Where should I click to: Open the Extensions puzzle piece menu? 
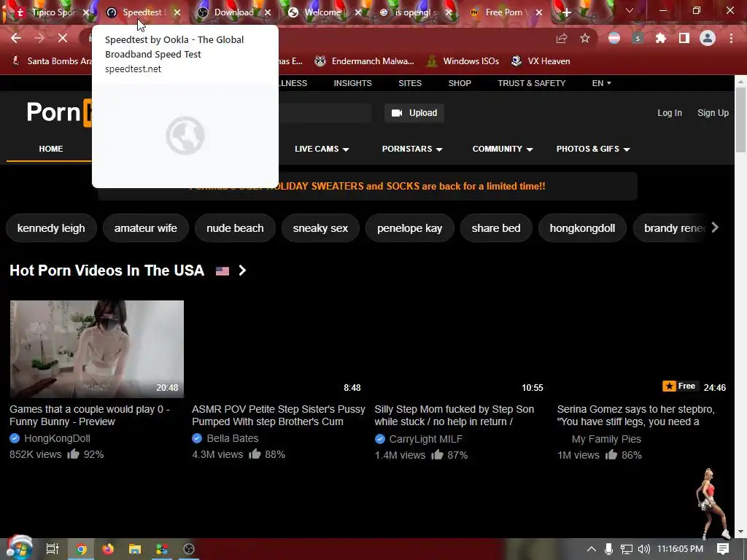[x=661, y=39]
